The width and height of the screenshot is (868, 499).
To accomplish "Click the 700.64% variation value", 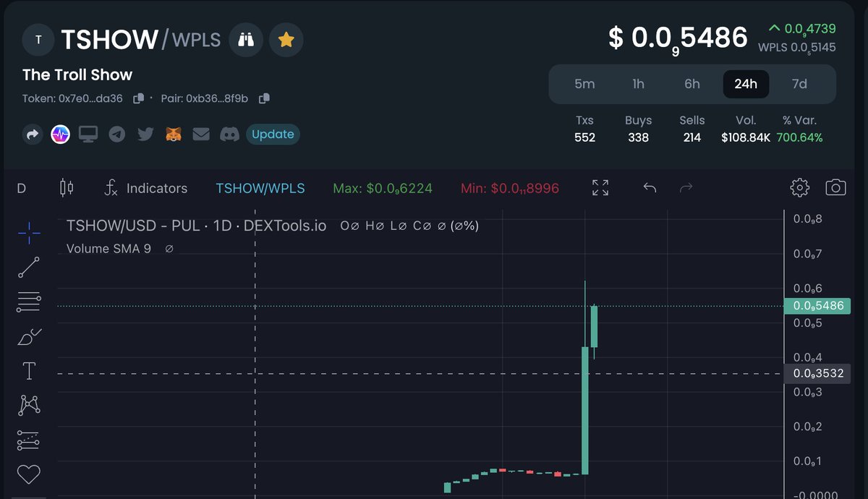I will click(x=799, y=137).
